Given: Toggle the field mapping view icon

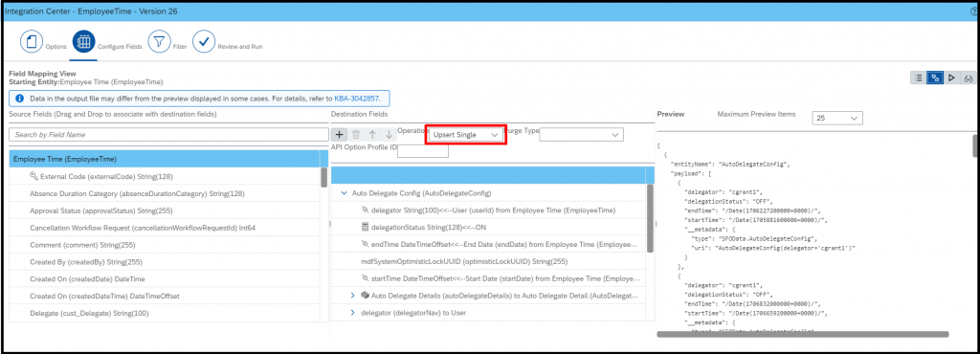Looking at the screenshot, I should [x=935, y=78].
